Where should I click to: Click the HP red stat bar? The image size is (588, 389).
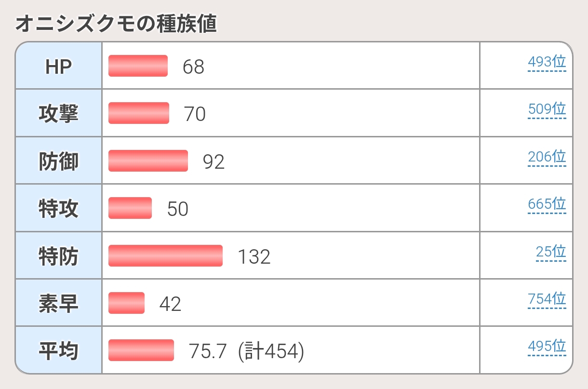[x=138, y=66]
